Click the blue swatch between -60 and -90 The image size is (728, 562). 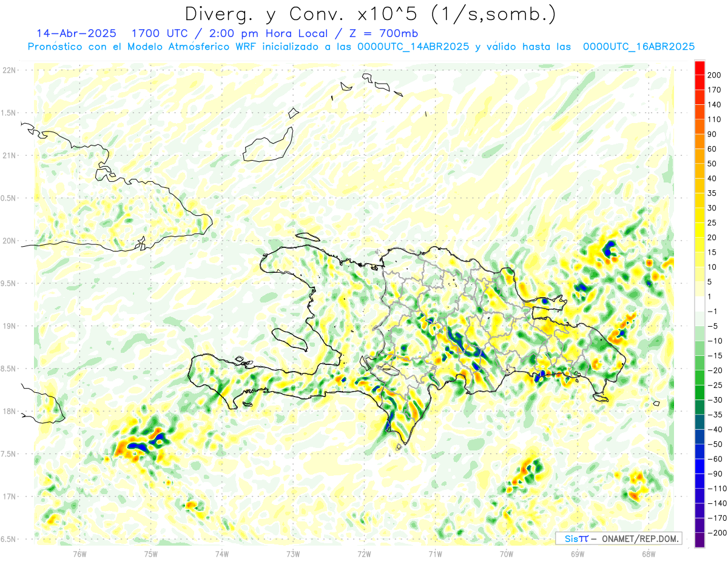pyautogui.click(x=699, y=466)
